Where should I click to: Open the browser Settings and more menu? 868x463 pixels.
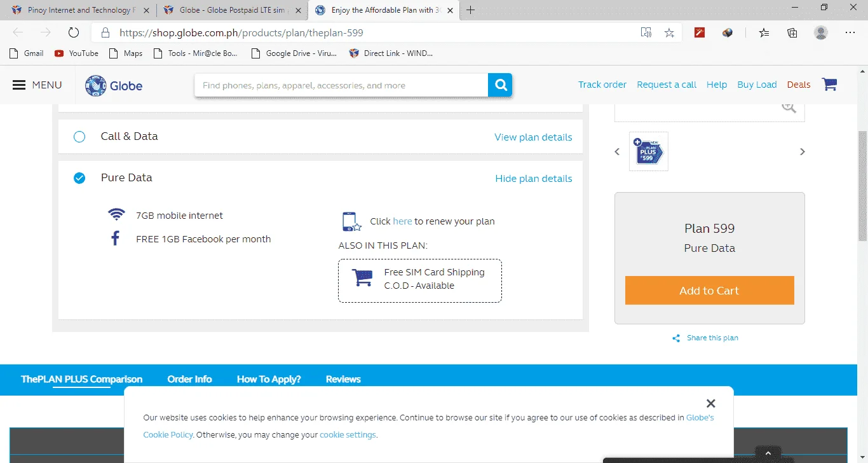(x=850, y=33)
